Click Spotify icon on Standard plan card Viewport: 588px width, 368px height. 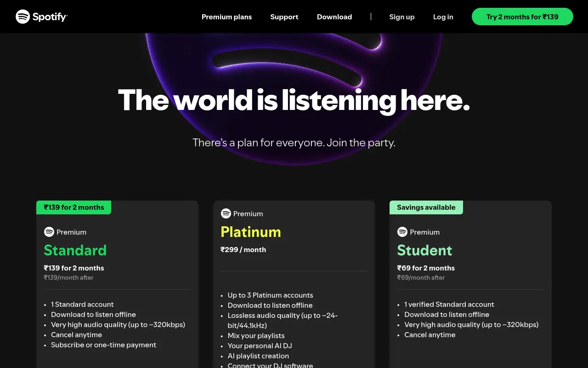[49, 232]
